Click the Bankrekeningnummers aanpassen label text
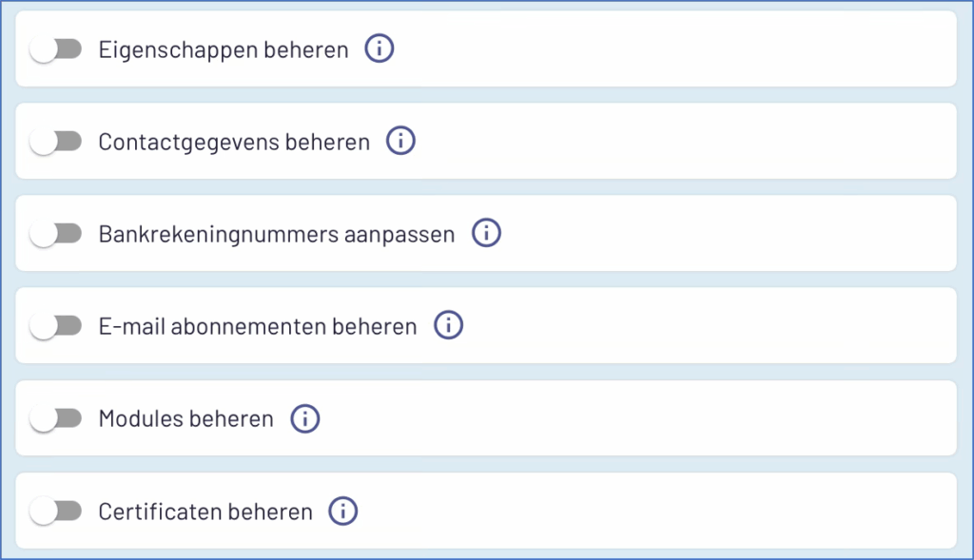The width and height of the screenshot is (974, 560). tap(277, 234)
